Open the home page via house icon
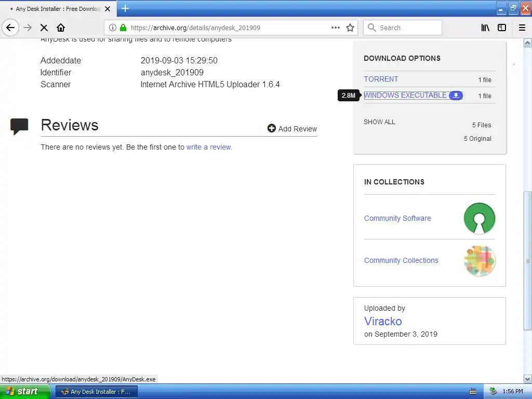532x399 pixels. point(61,28)
